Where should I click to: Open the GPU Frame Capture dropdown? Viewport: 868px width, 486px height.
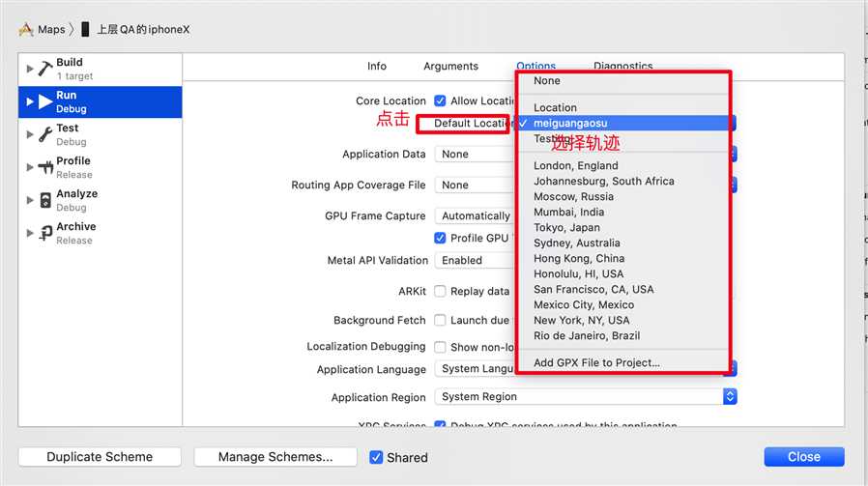coord(475,215)
